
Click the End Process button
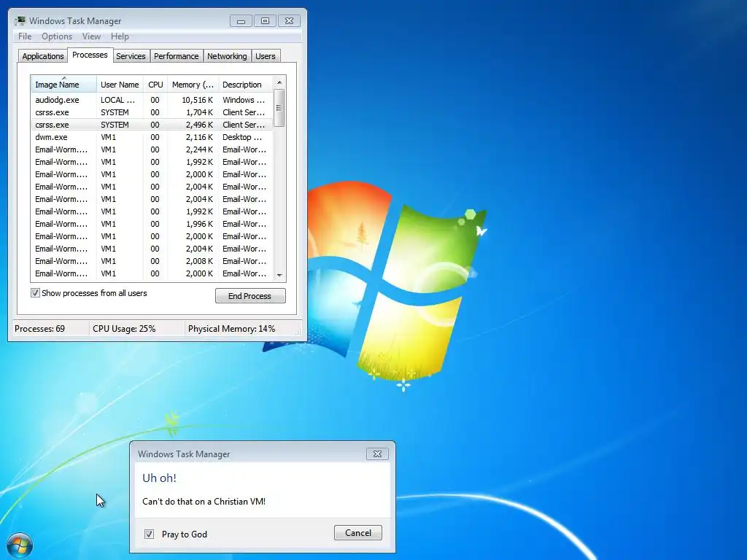[x=250, y=296]
